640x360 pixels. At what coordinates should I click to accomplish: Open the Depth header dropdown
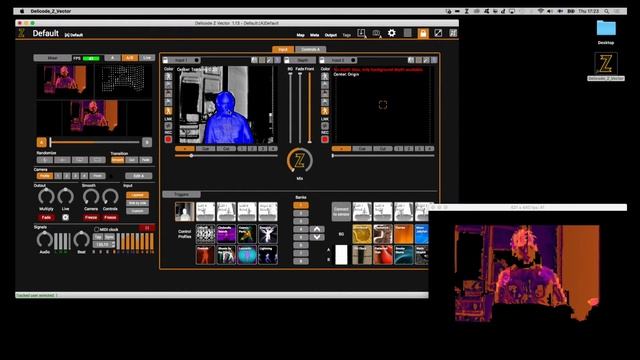pyautogui.click(x=303, y=60)
